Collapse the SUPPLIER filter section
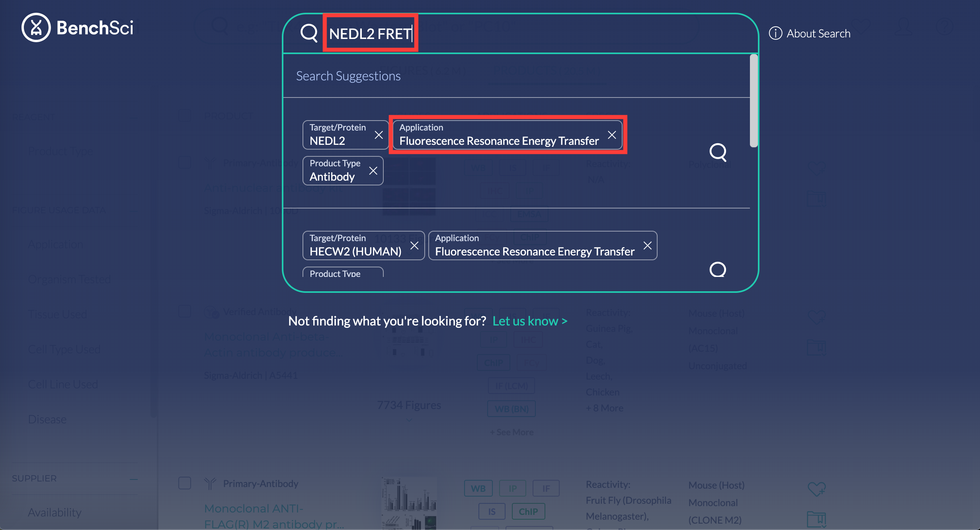This screenshot has height=530, width=980. pyautogui.click(x=134, y=479)
